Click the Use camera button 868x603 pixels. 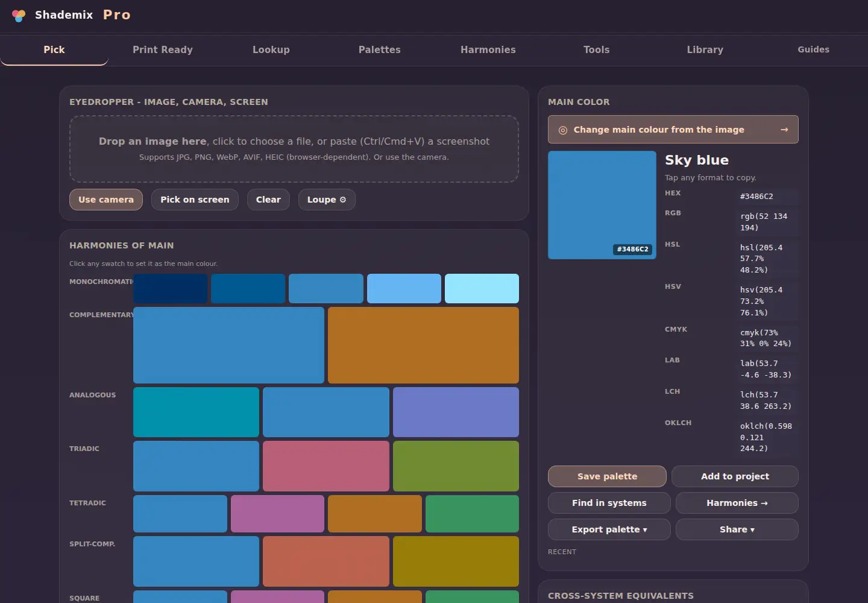(x=106, y=200)
